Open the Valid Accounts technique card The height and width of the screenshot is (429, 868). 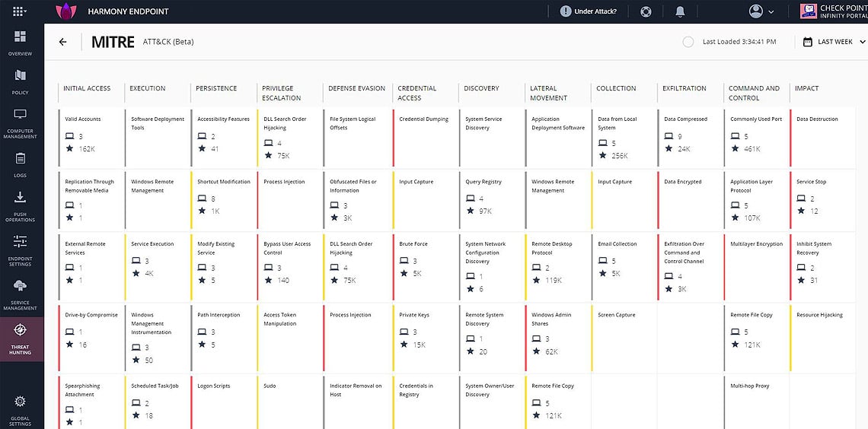[91, 138]
